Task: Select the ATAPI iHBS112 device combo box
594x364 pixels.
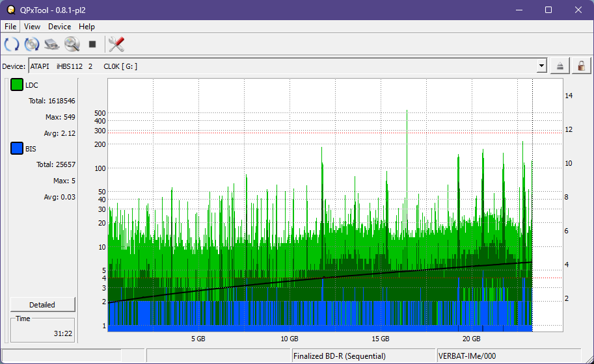Action: click(288, 66)
